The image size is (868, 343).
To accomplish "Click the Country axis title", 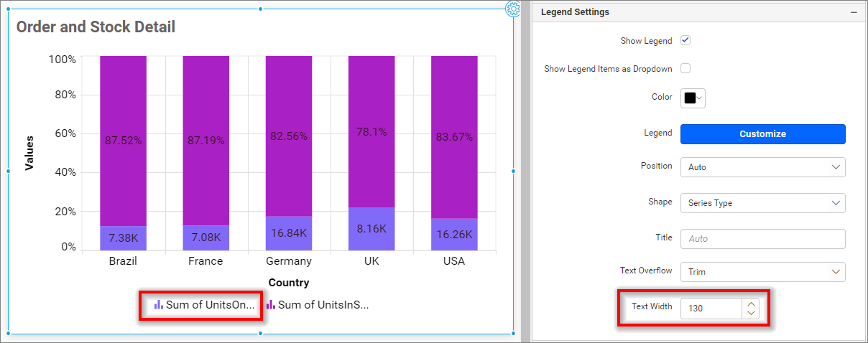I will click(289, 283).
